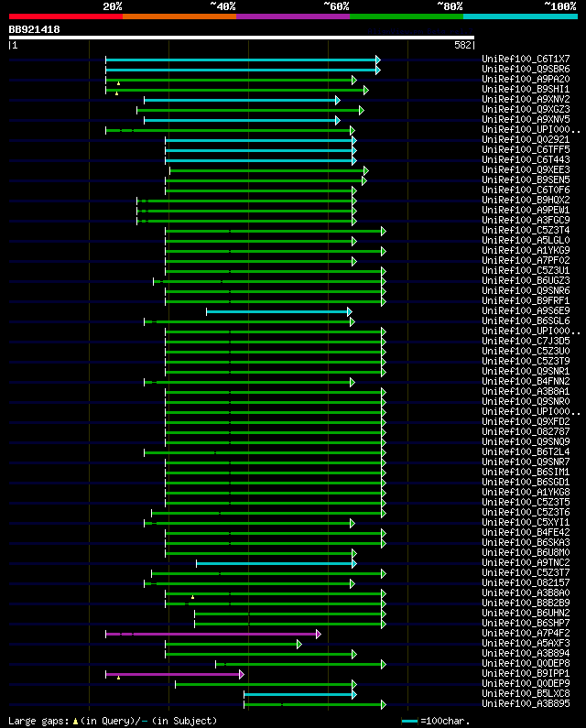This screenshot has height=728, width=586.
Task: Select the UniRef100_O82157 label
Action: [526, 582]
